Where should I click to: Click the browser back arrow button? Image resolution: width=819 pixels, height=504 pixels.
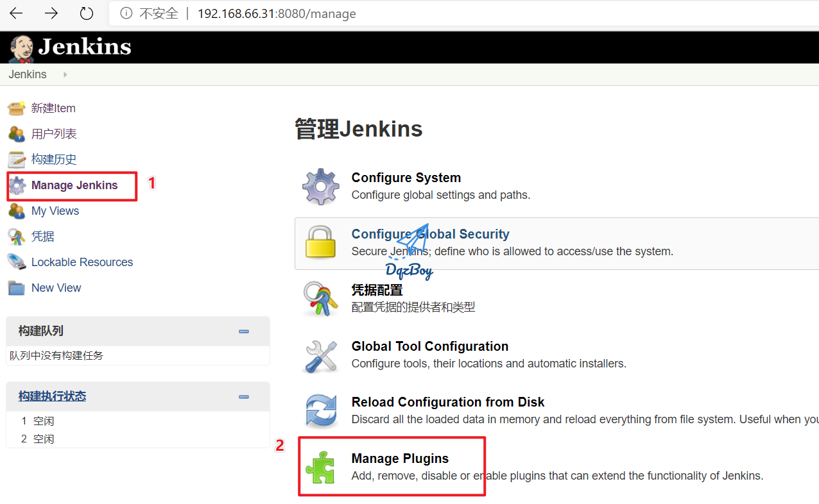pos(16,13)
